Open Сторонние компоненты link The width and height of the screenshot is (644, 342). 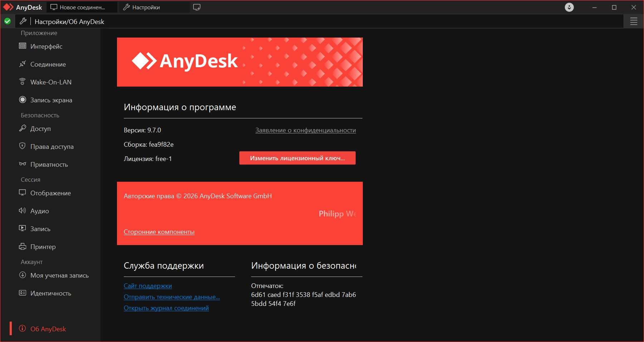(159, 232)
